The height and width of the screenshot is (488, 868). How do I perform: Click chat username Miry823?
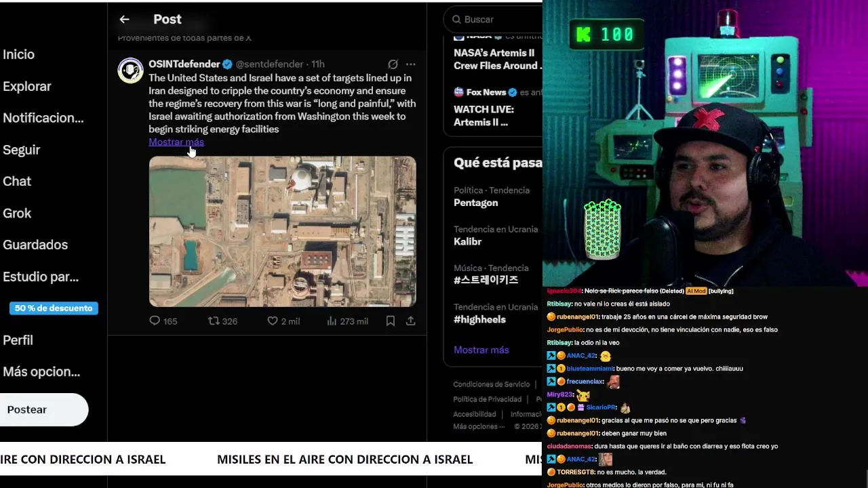(x=559, y=394)
